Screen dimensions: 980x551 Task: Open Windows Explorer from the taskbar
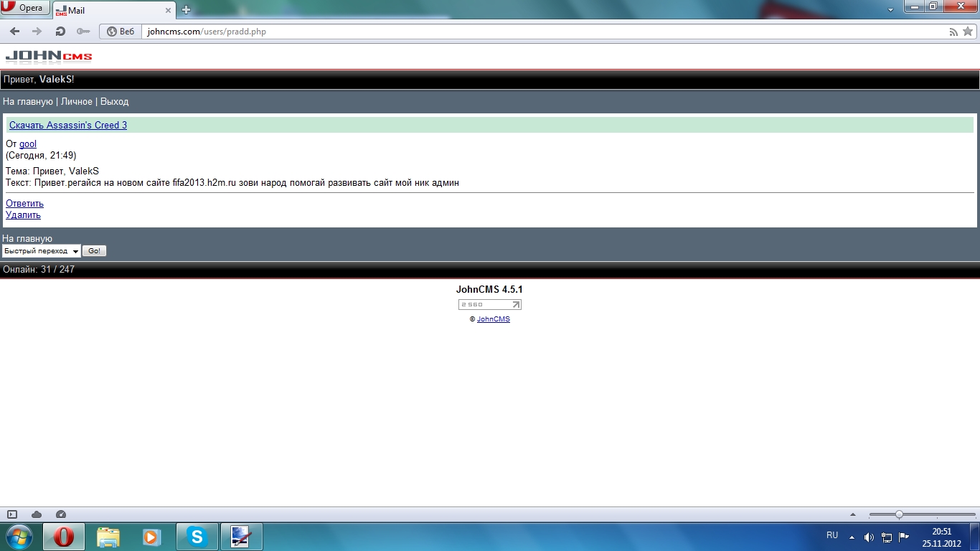point(108,537)
